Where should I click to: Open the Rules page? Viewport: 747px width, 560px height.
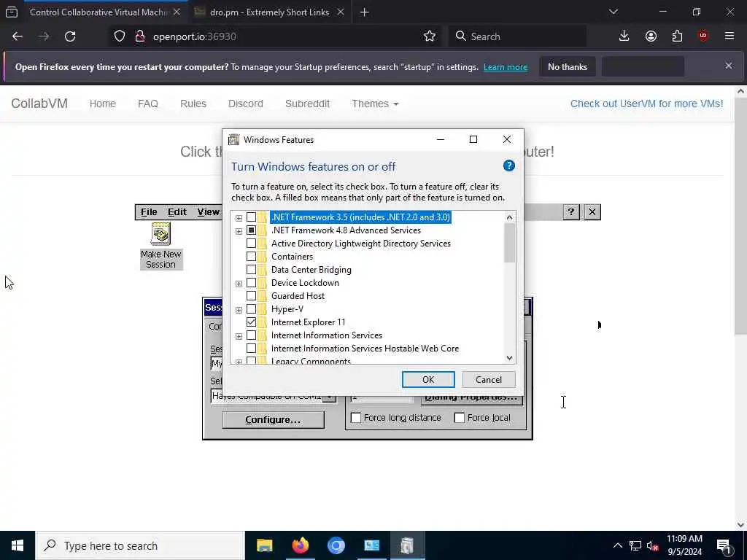[193, 104]
